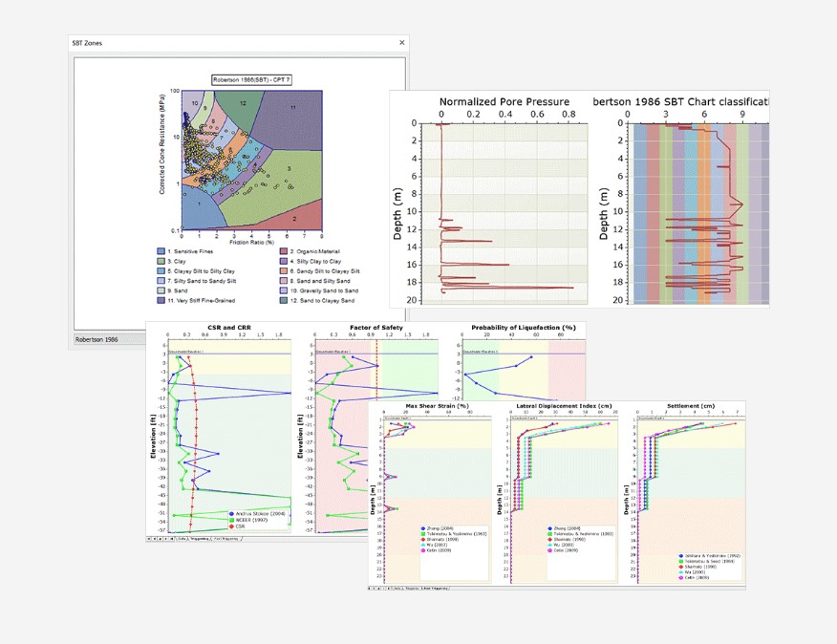Click the 'Robertson 1986' status bar text
This screenshot has width=837, height=644.
pyautogui.click(x=97, y=339)
